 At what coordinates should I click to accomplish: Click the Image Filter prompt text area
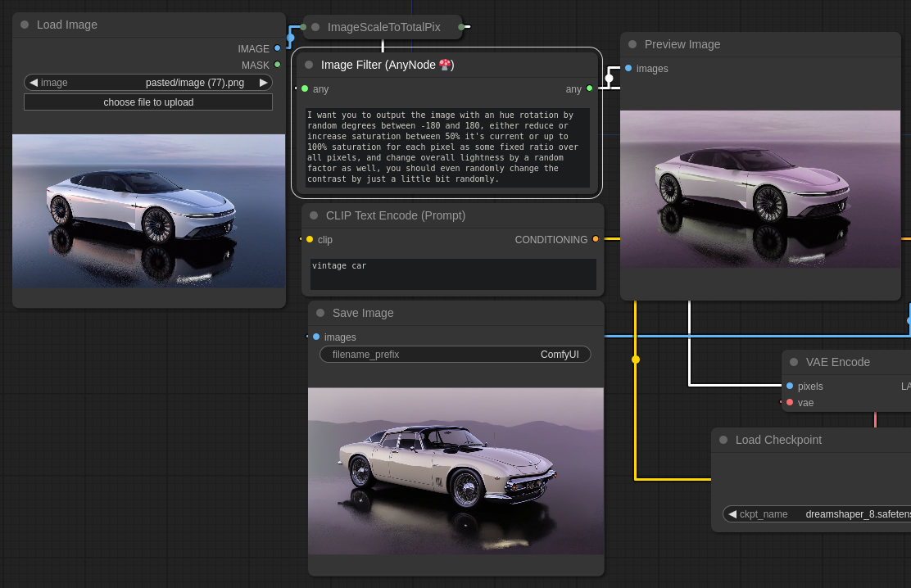point(447,147)
